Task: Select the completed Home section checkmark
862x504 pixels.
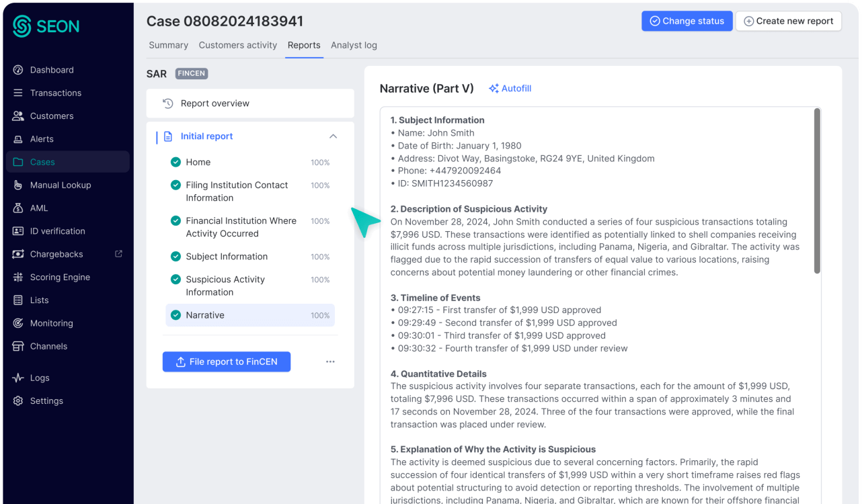Action: [175, 162]
